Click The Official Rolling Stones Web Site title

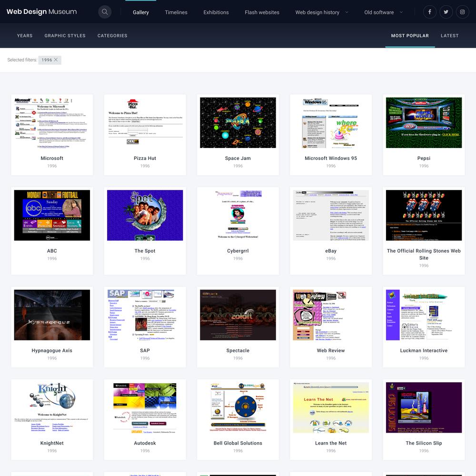424,254
